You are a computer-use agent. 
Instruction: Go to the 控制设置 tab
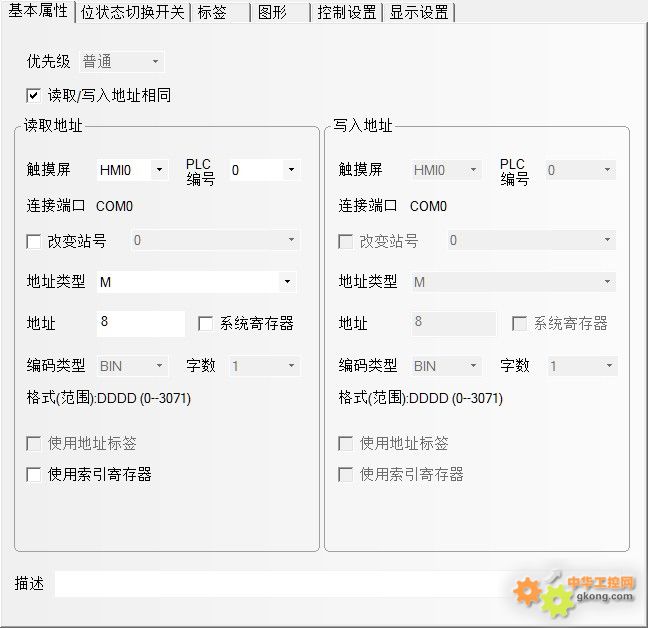[x=347, y=12]
